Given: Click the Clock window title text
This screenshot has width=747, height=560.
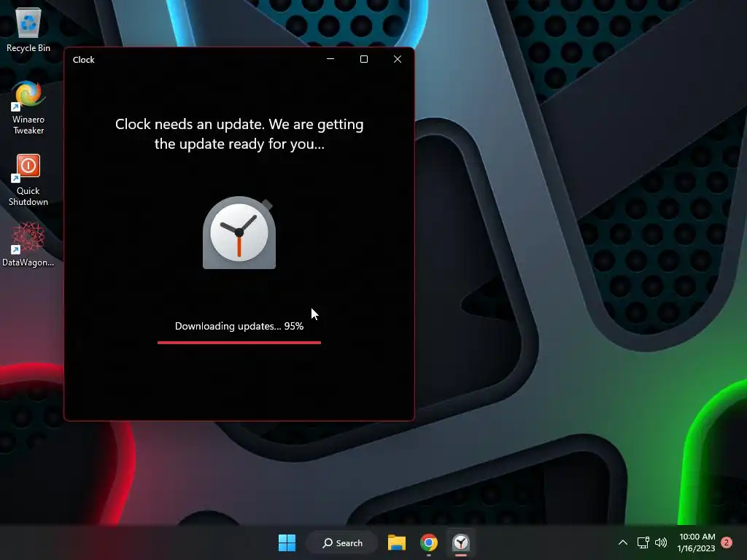Looking at the screenshot, I should [x=84, y=60].
